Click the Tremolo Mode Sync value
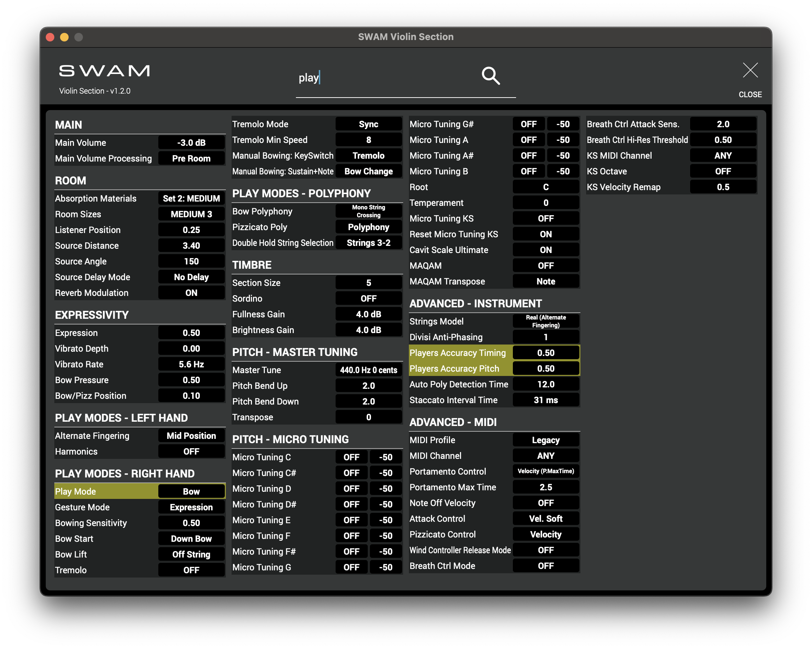 pos(368,124)
